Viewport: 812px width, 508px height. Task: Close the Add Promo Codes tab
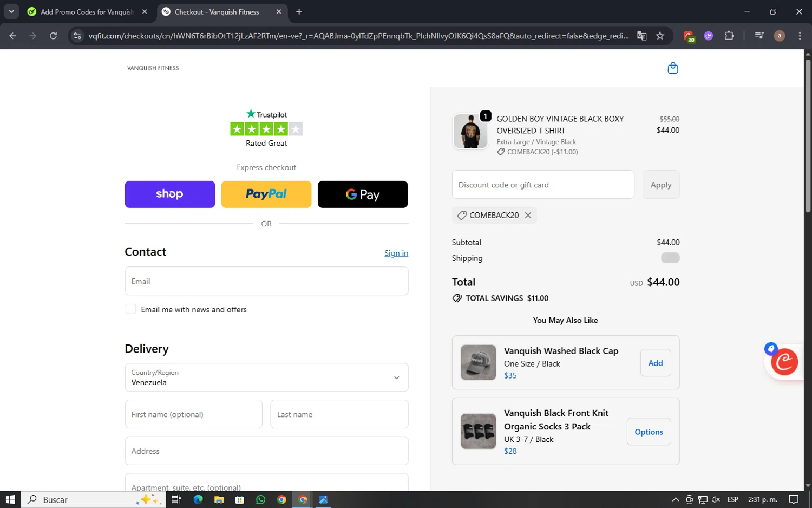coord(145,12)
